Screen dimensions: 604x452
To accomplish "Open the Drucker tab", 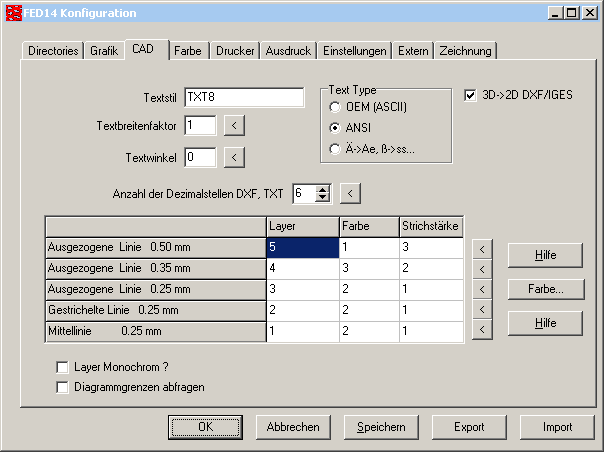I will (x=234, y=50).
